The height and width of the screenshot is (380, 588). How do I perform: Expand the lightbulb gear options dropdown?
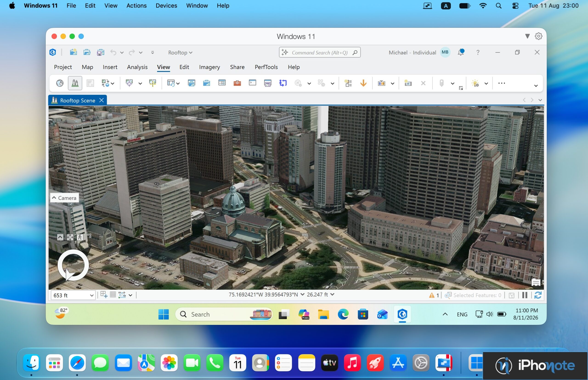tap(486, 83)
